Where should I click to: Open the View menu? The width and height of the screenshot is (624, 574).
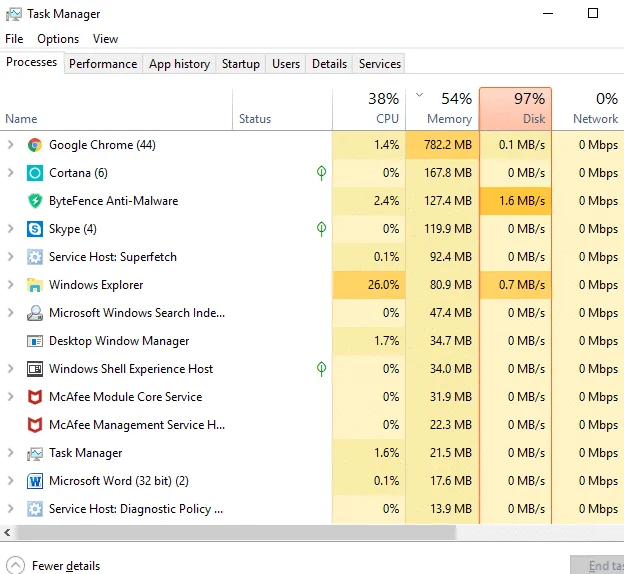pyautogui.click(x=105, y=39)
